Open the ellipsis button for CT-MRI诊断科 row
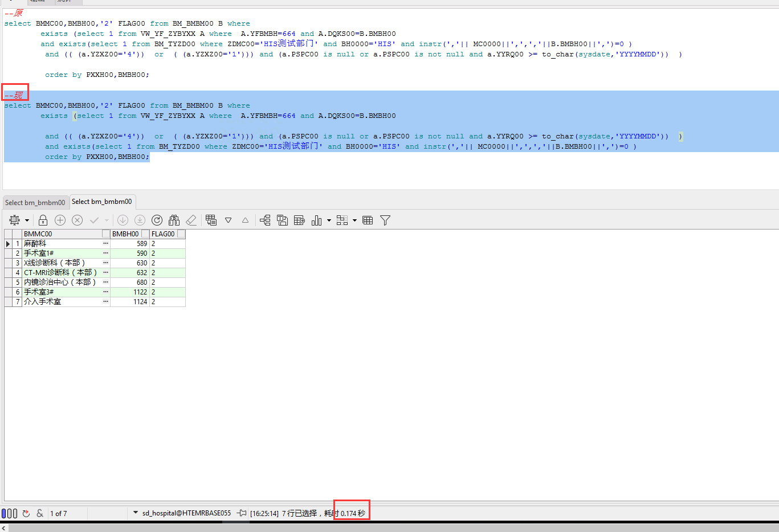 (x=106, y=273)
